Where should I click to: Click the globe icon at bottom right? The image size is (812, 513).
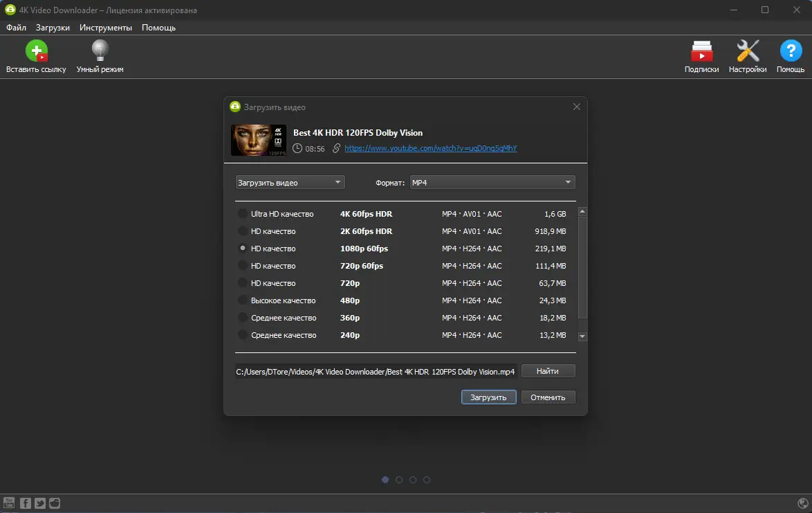[x=803, y=503]
